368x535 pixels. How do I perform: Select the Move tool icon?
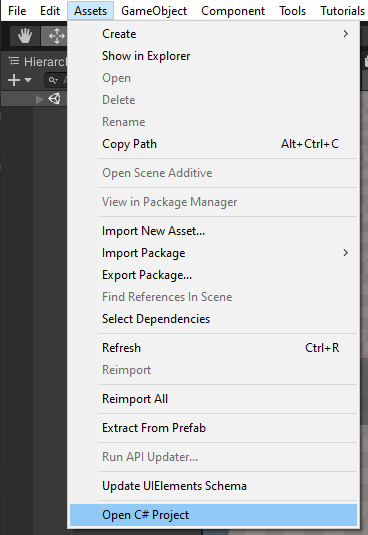pyautogui.click(x=55, y=35)
